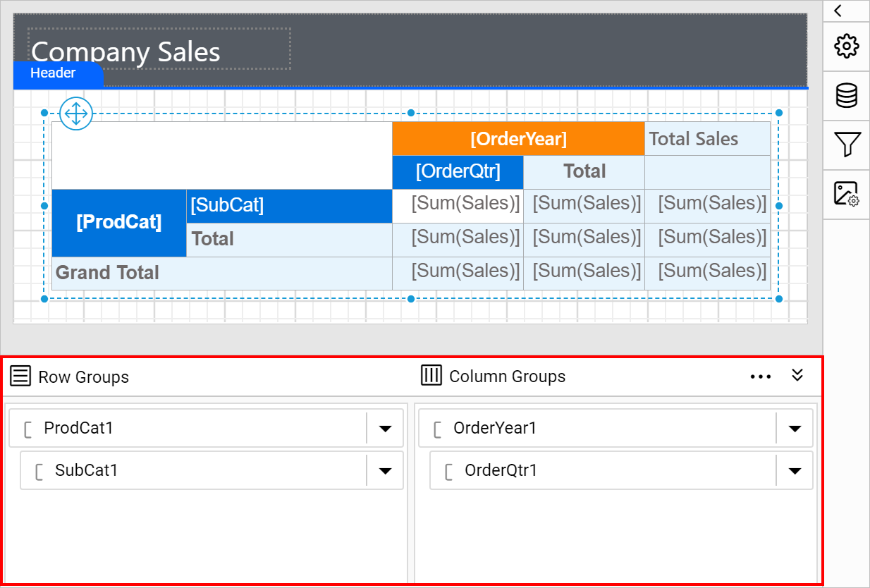Collapse the grouping panel with double chevron
This screenshot has width=870, height=588.
(x=797, y=375)
